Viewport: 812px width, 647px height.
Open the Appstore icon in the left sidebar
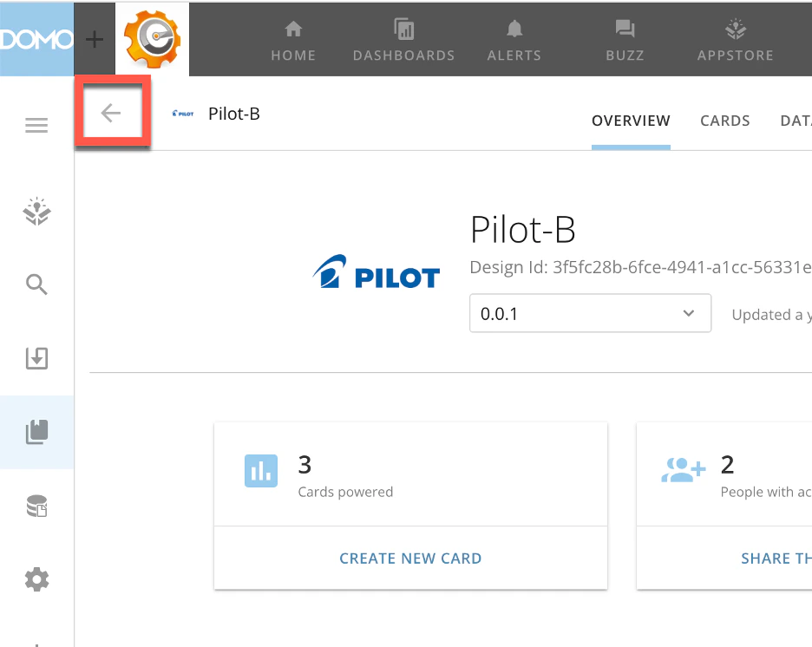tap(36, 211)
